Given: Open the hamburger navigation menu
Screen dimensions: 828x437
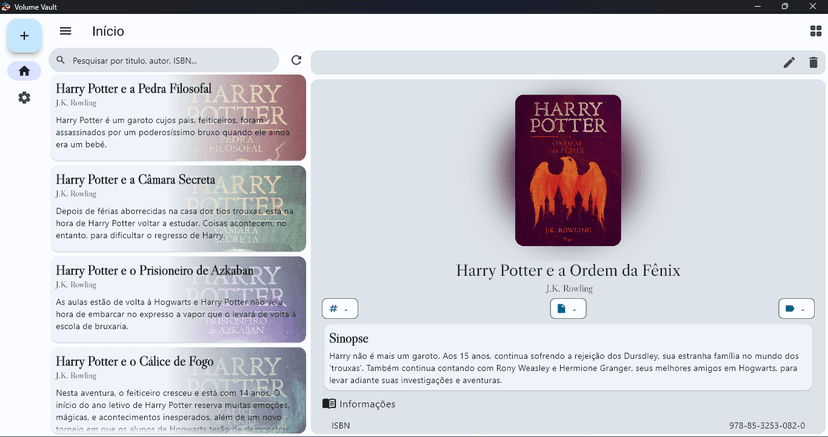Looking at the screenshot, I should (66, 32).
